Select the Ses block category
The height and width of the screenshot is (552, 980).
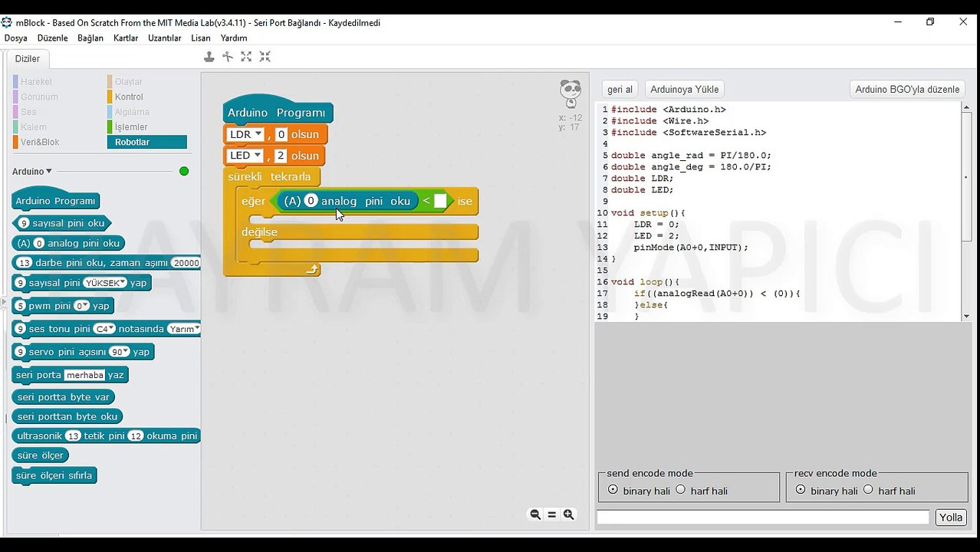(28, 112)
